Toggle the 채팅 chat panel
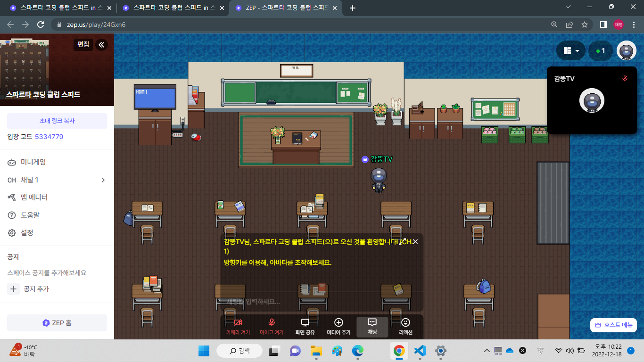 pos(372,327)
